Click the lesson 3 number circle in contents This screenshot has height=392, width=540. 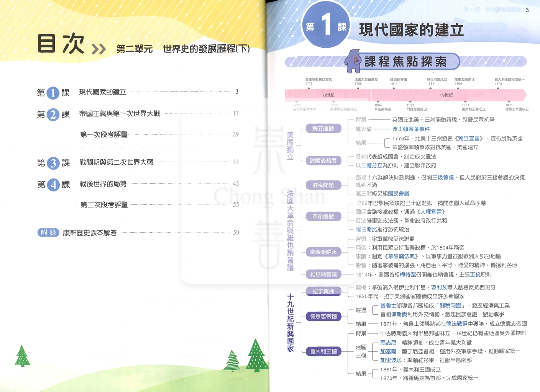coord(53,163)
